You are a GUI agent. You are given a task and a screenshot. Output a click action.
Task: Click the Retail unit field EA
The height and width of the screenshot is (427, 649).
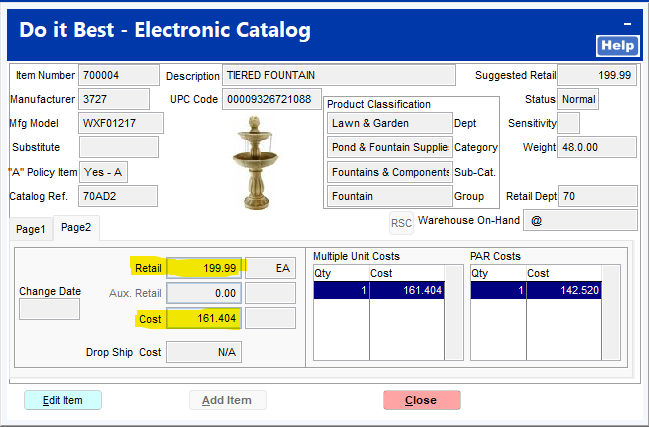tap(271, 268)
